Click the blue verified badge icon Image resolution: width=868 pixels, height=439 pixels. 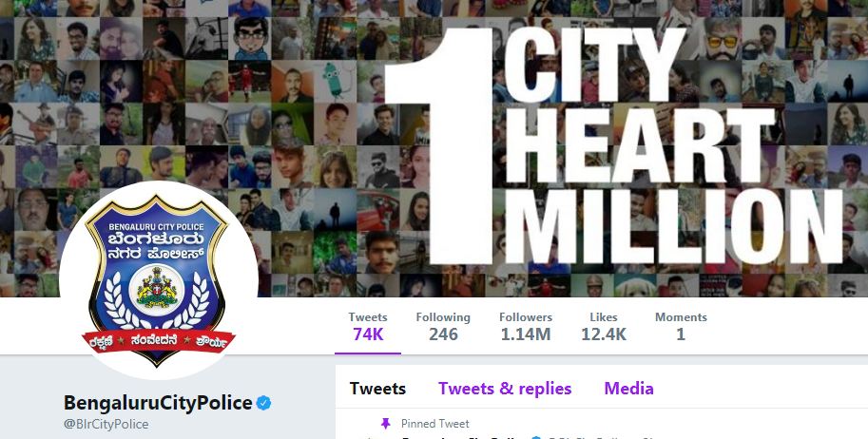(x=263, y=403)
